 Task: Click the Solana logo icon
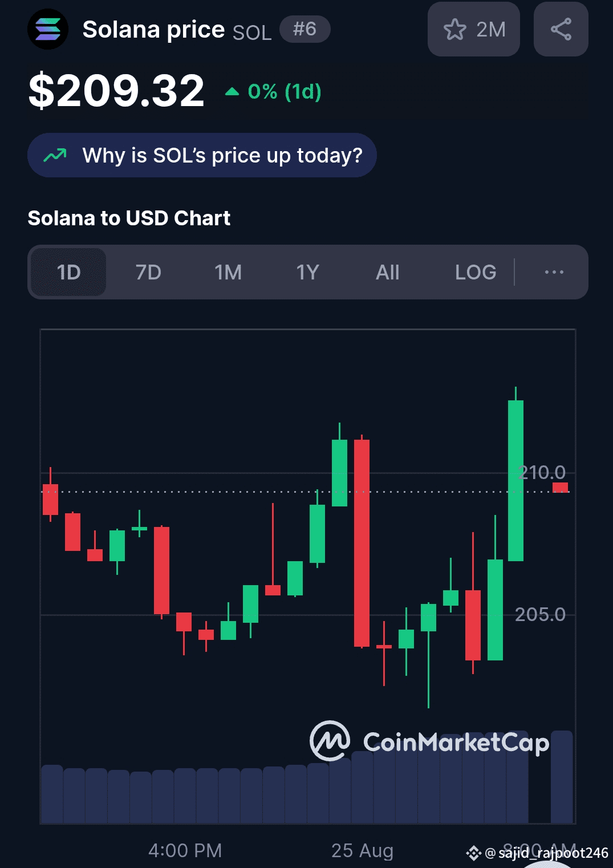48,29
